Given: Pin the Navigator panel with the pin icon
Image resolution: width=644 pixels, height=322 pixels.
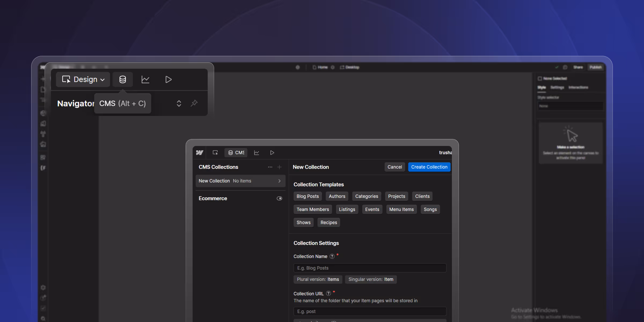Looking at the screenshot, I should coord(194,103).
